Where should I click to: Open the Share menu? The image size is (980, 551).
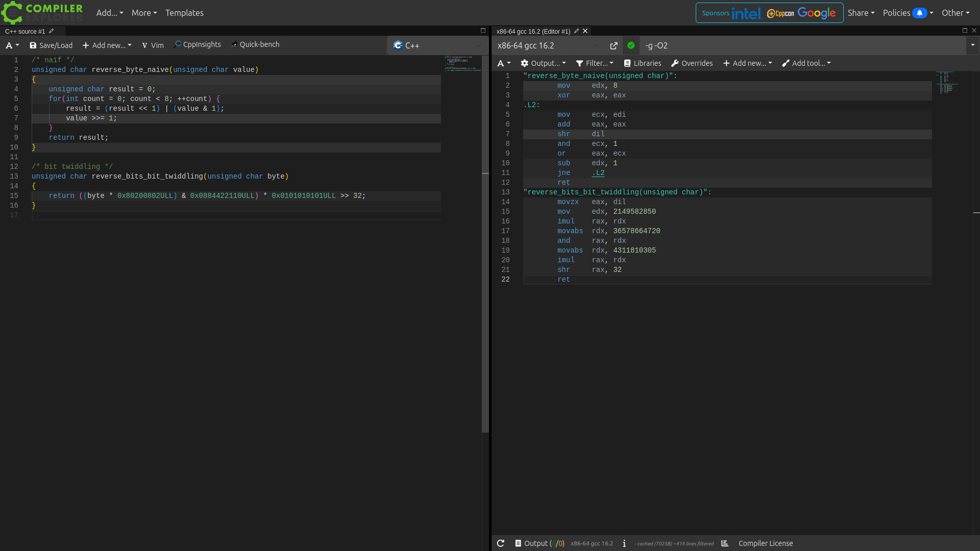pyautogui.click(x=861, y=13)
